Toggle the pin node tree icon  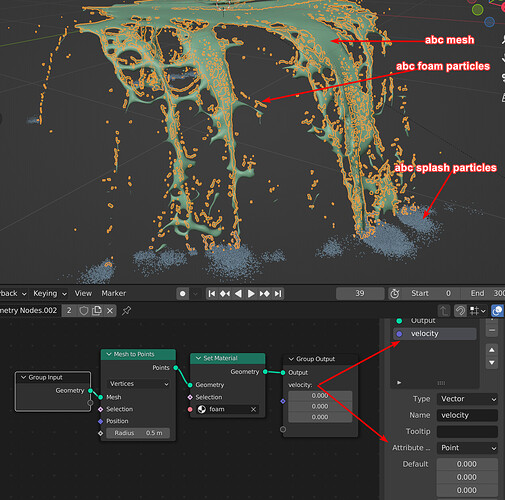126,311
